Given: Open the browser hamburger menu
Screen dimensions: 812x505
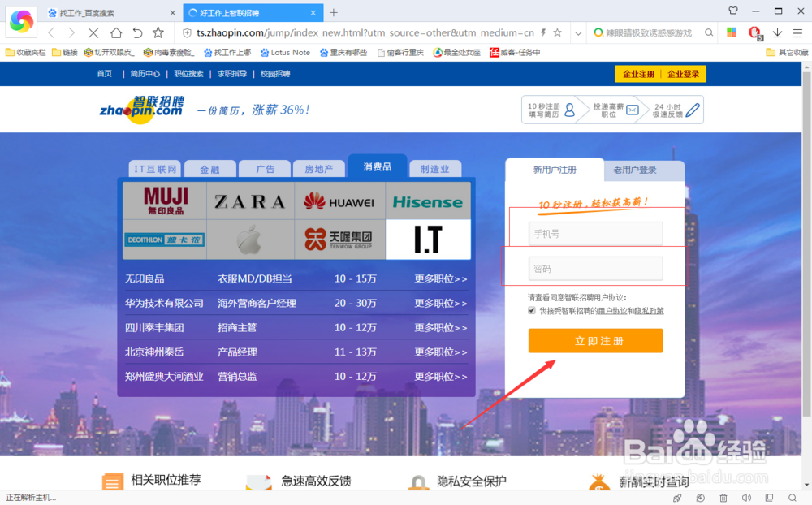Looking at the screenshot, I should [797, 33].
